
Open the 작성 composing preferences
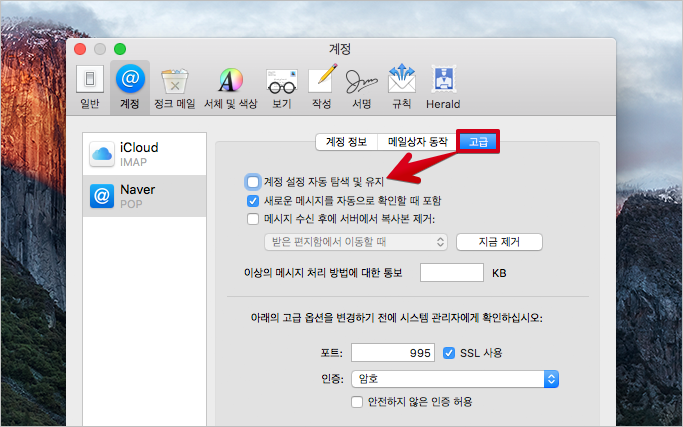click(321, 87)
